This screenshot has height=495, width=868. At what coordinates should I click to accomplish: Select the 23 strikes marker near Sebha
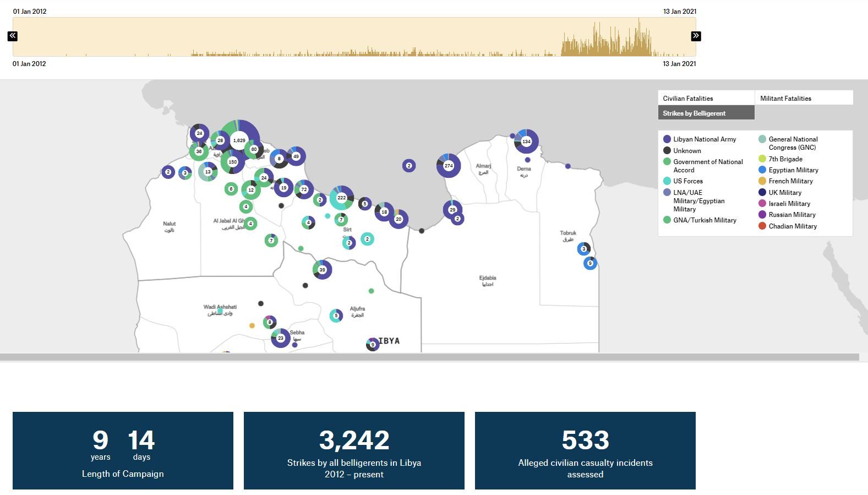[281, 338]
